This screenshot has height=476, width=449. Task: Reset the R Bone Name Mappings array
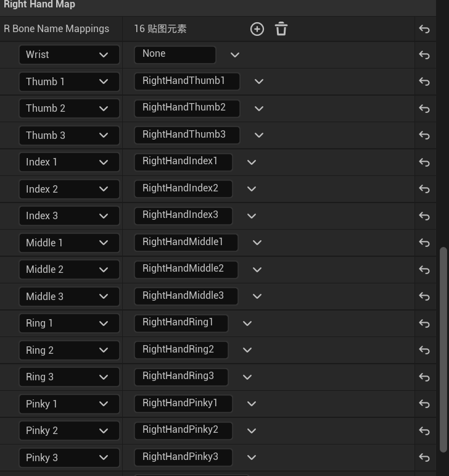[424, 29]
